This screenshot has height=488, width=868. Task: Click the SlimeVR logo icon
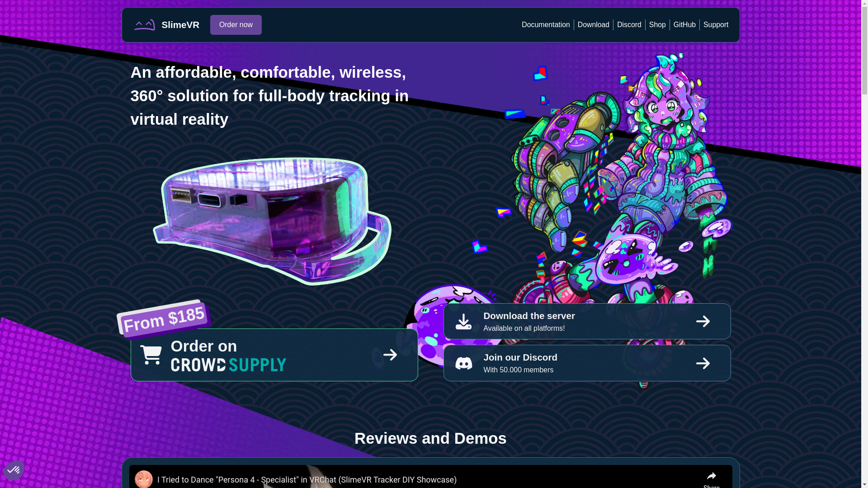point(145,25)
